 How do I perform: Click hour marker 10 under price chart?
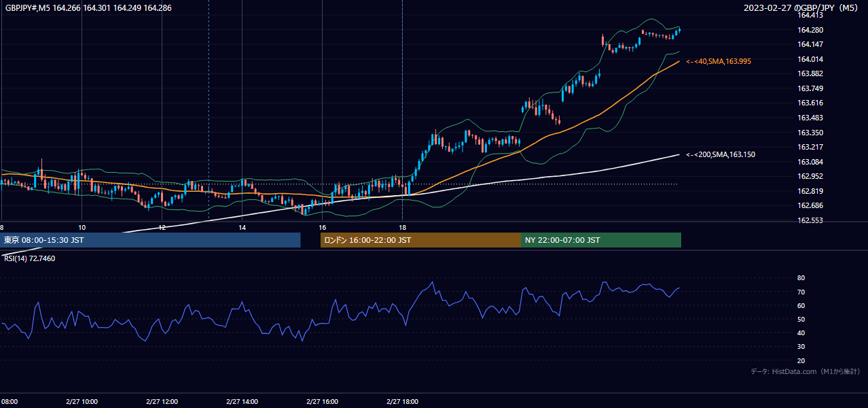tap(82, 227)
